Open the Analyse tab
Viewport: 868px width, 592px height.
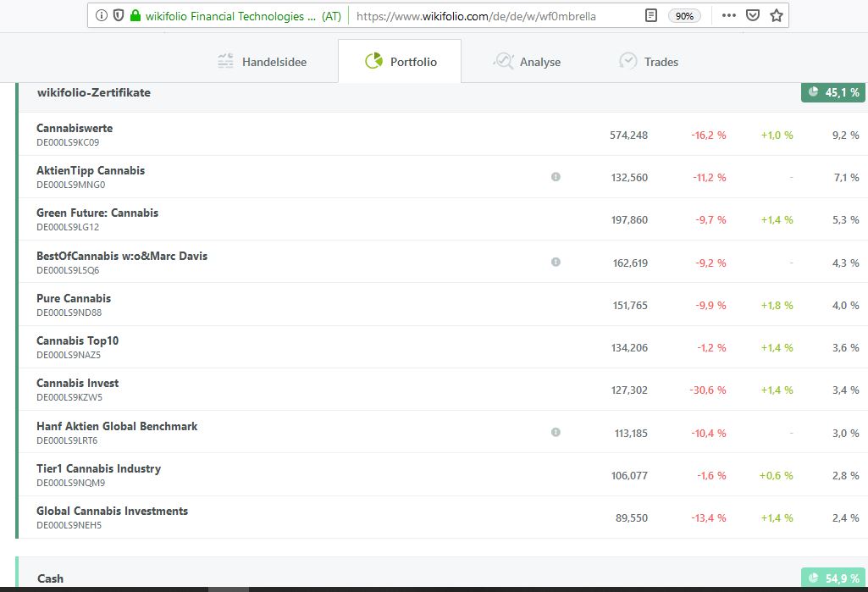point(527,62)
